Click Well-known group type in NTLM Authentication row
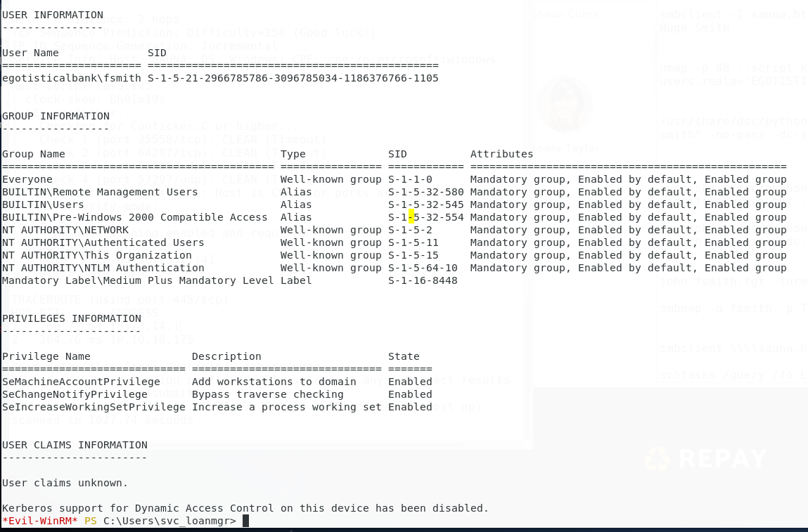The width and height of the screenshot is (808, 532). (331, 268)
